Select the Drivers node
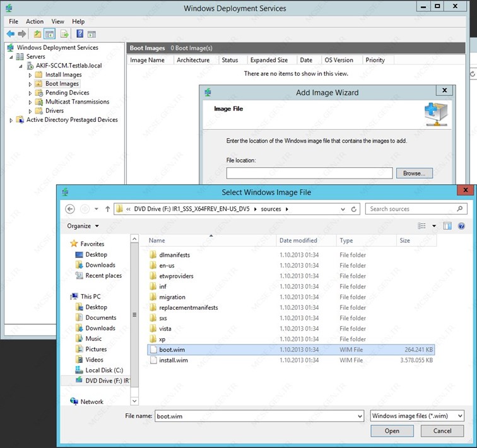Viewport: 477px width, 448px height. (54, 110)
